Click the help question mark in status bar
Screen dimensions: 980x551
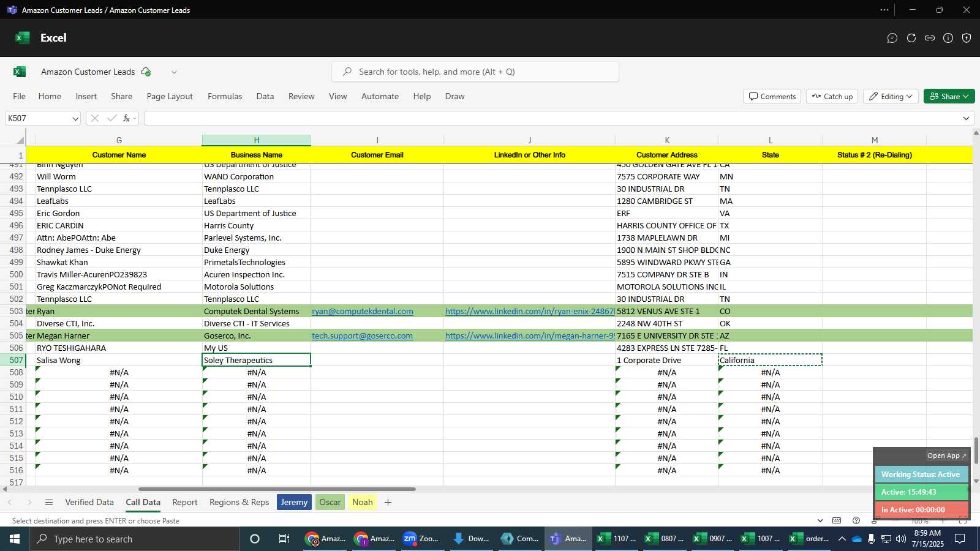[856, 520]
